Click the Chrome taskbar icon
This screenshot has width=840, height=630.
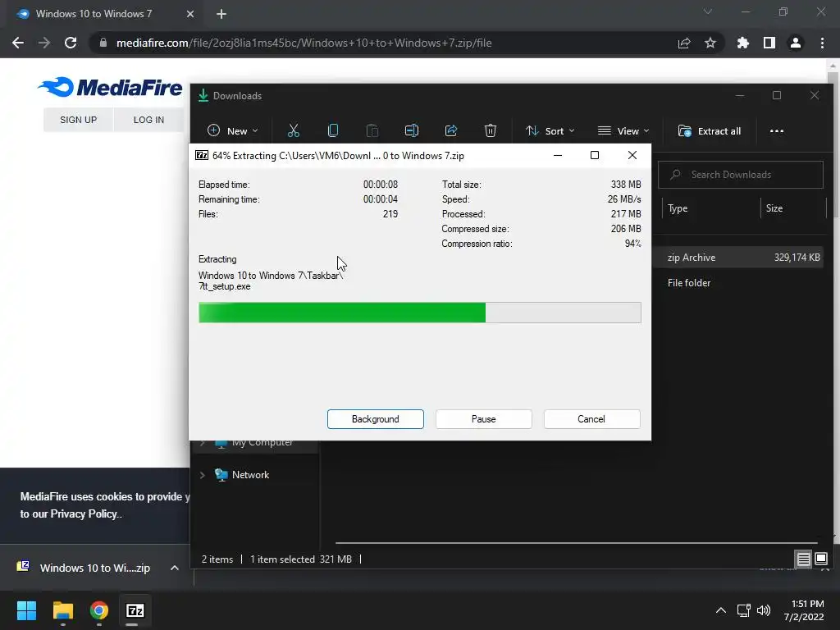(x=99, y=610)
